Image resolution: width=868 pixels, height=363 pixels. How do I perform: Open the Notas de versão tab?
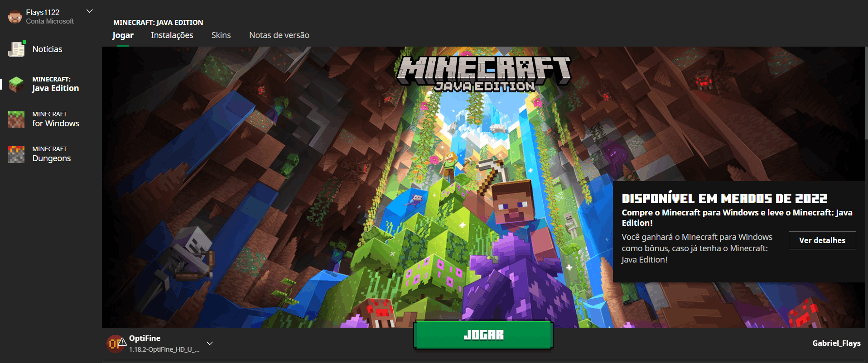coord(279,35)
